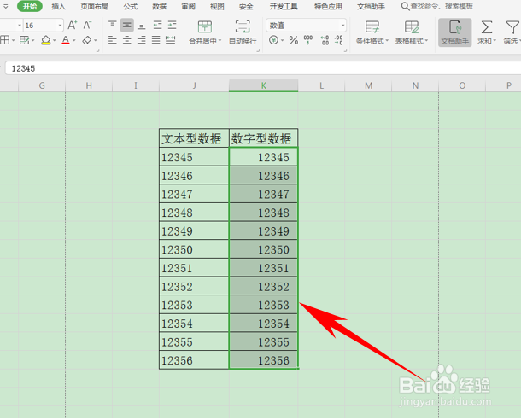Click the Merge and Center (合并居中) icon

tap(205, 26)
